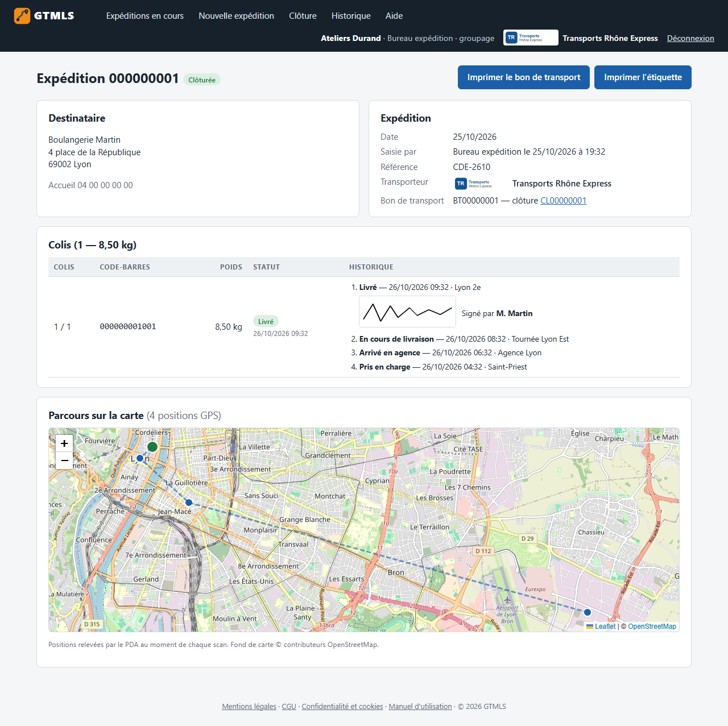The image size is (728, 726).
Task: Open Mentions légales link
Action: coord(249,707)
